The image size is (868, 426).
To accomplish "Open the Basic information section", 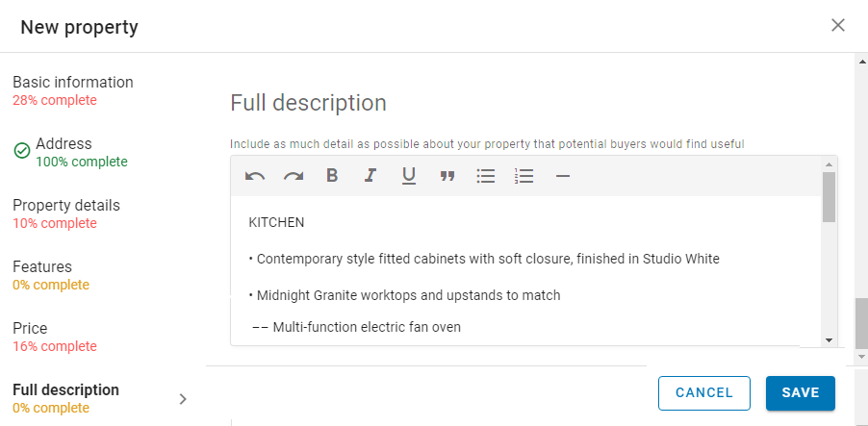I will [73, 83].
